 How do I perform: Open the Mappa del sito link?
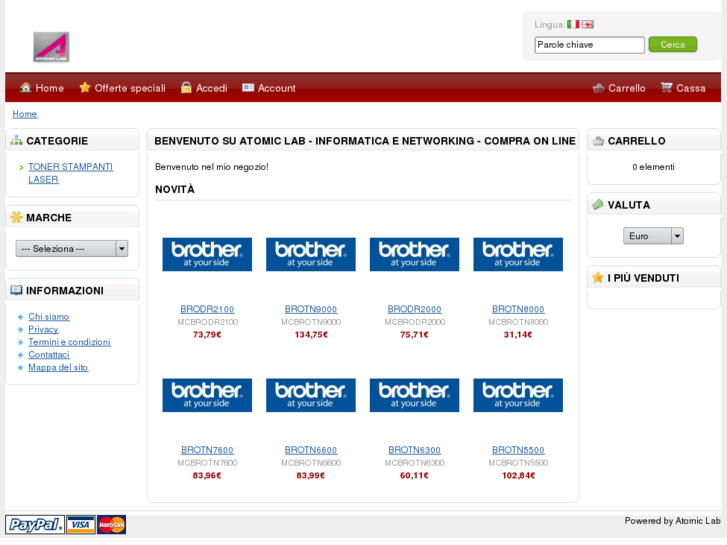58,367
